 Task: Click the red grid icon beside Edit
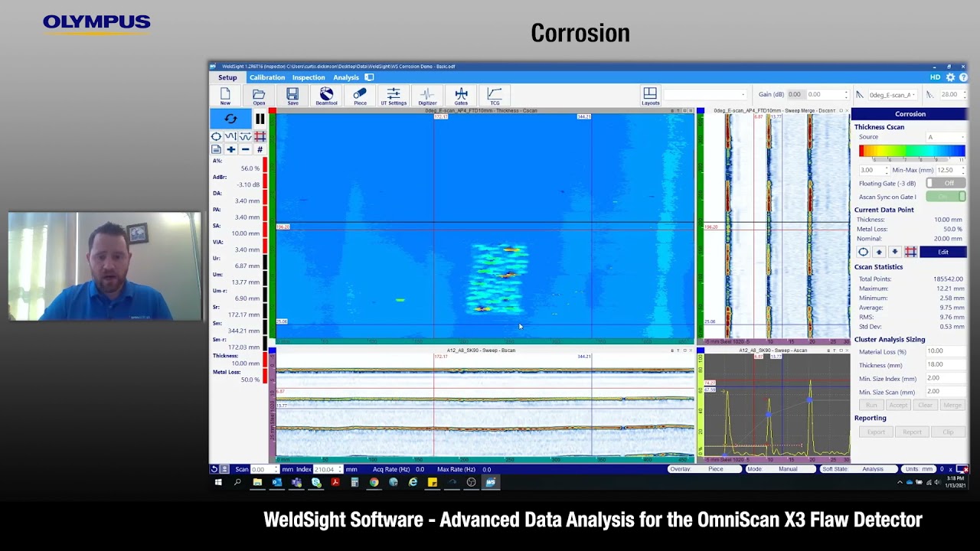coord(910,252)
